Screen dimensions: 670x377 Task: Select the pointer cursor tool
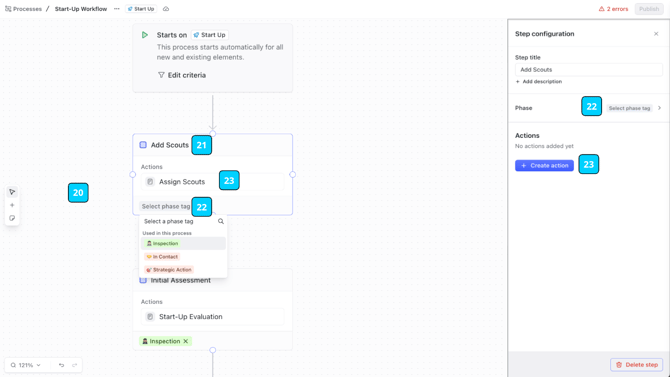[12, 192]
